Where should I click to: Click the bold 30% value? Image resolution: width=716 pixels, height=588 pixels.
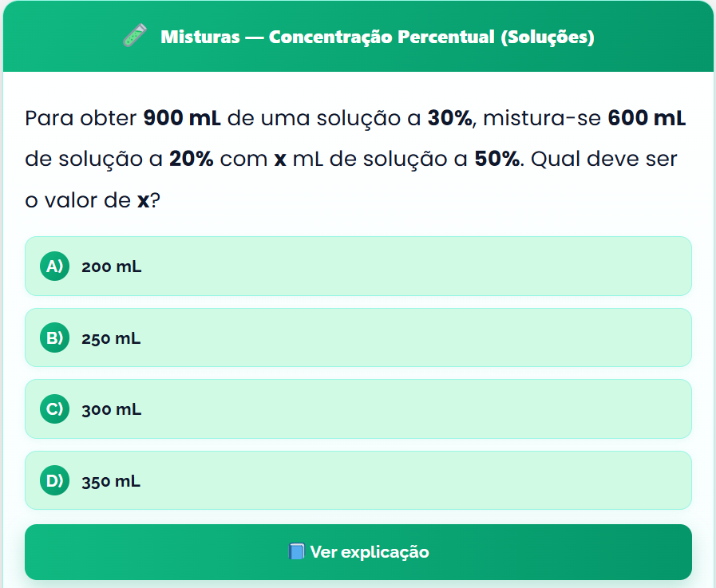450,119
